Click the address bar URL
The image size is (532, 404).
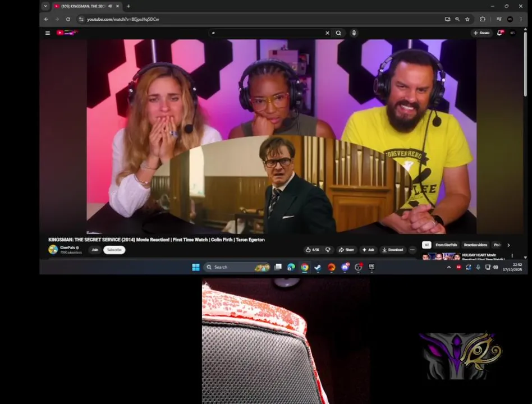(x=123, y=19)
